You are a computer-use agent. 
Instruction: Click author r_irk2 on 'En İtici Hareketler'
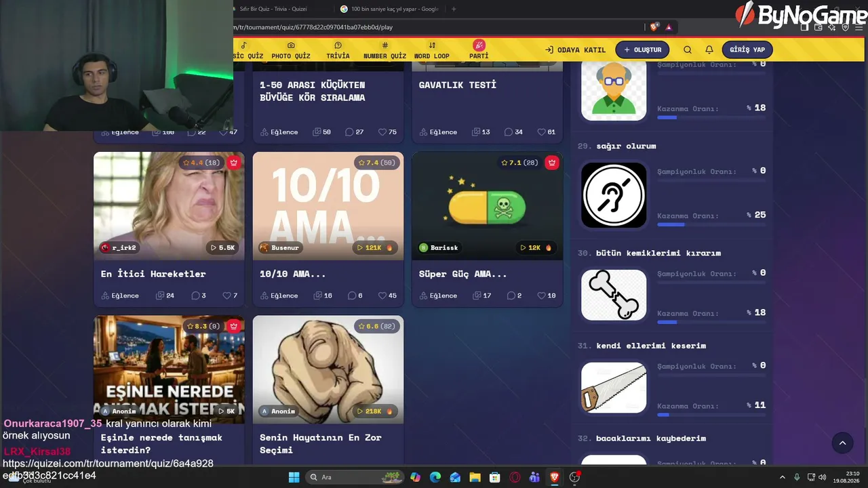[119, 248]
